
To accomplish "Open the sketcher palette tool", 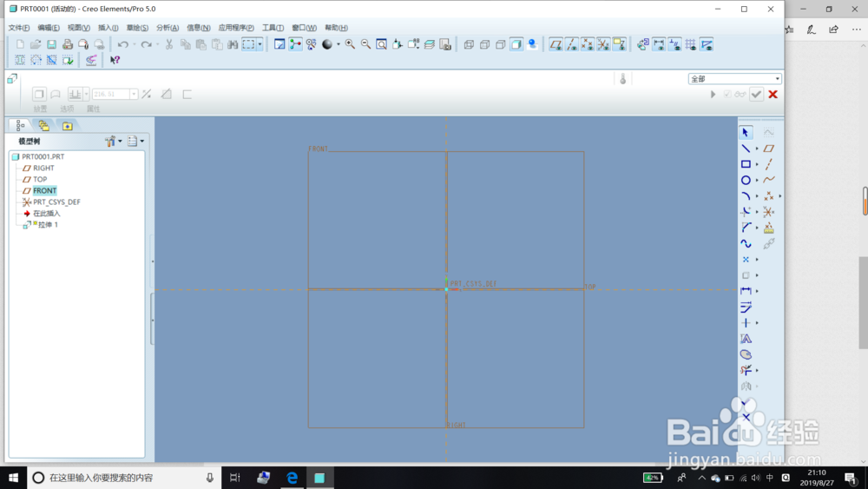I will (746, 354).
